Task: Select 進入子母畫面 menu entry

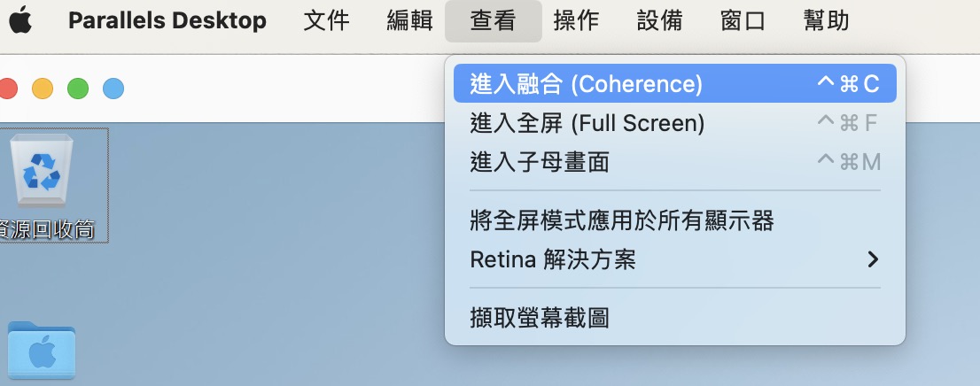Action: point(674,162)
